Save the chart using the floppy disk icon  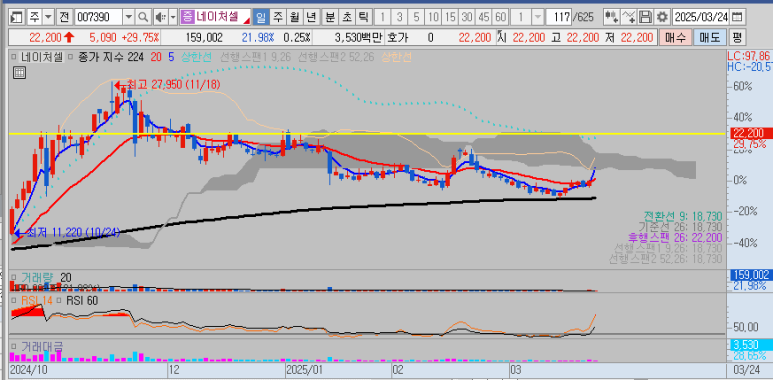[x=645, y=17]
